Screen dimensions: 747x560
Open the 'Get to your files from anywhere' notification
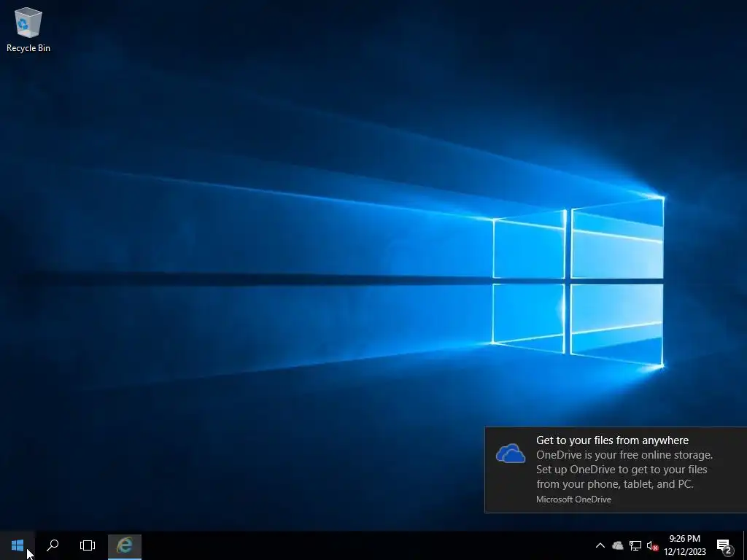point(616,470)
